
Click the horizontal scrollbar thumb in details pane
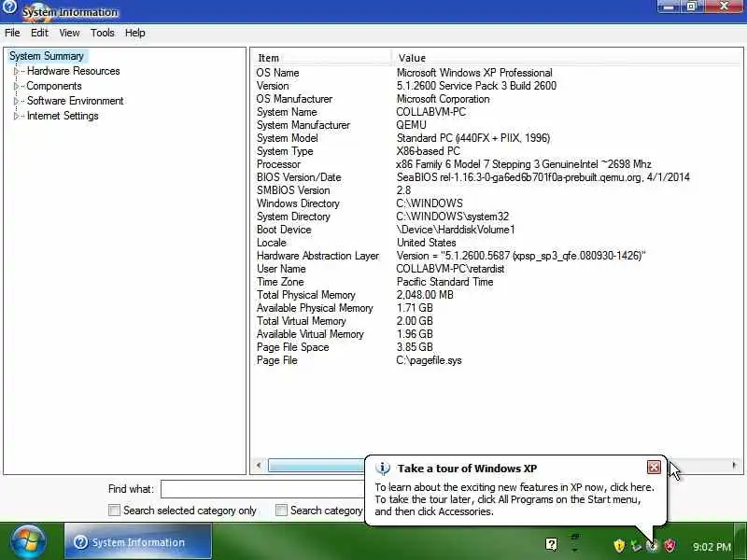tap(316, 465)
